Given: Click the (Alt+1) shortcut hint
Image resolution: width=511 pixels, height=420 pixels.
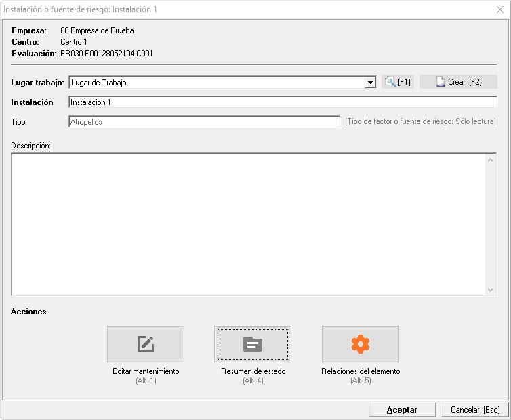Looking at the screenshot, I should (x=146, y=380).
